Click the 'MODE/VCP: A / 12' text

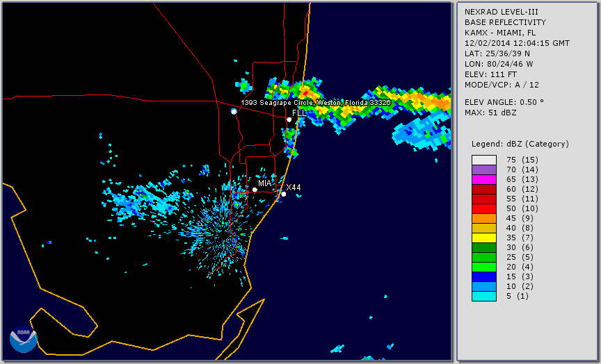[502, 85]
